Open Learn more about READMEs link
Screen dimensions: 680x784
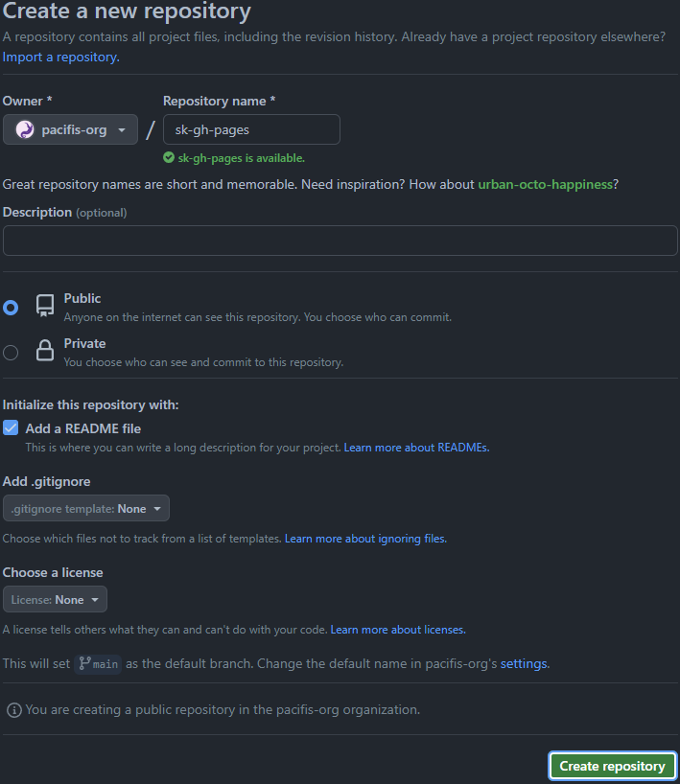tap(416, 448)
